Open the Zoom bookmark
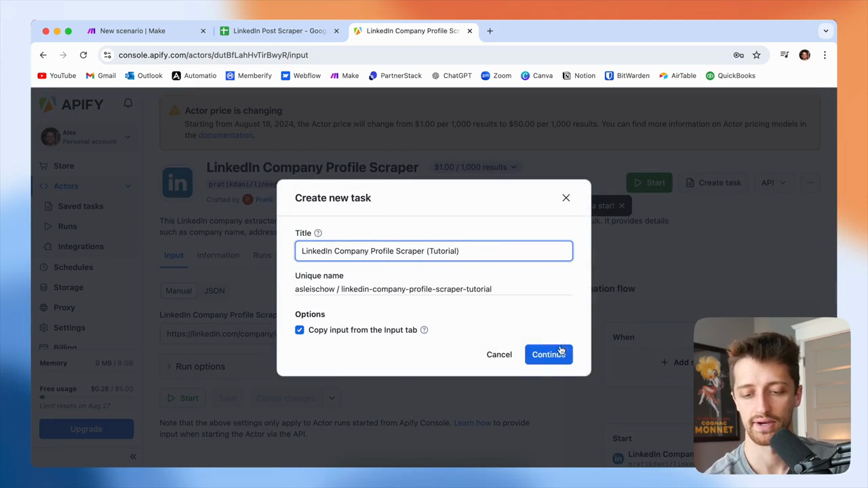The height and width of the screenshot is (488, 868). click(496, 76)
